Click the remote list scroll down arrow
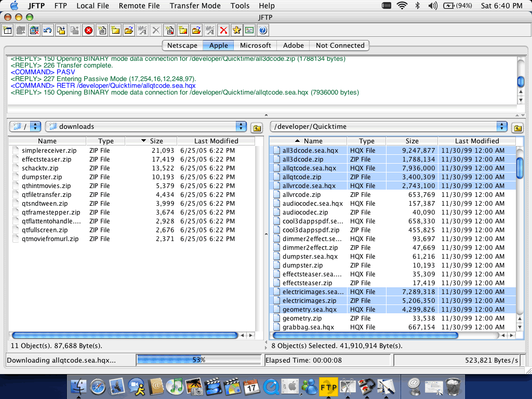The image size is (532, 399). tap(520, 327)
